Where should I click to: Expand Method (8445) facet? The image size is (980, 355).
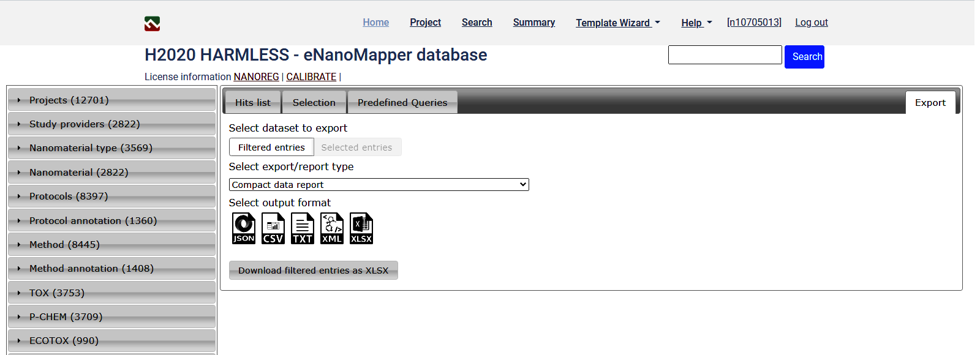coord(111,244)
